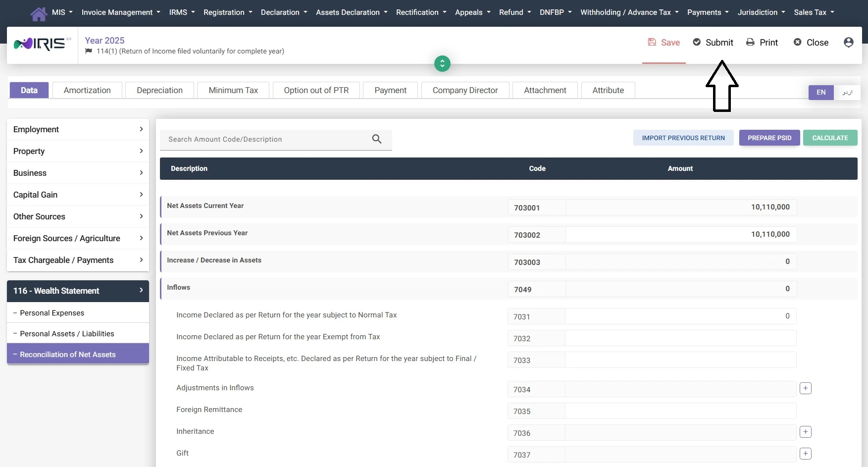Expand the Property section
Viewport: 868px width, 467px height.
(x=78, y=151)
